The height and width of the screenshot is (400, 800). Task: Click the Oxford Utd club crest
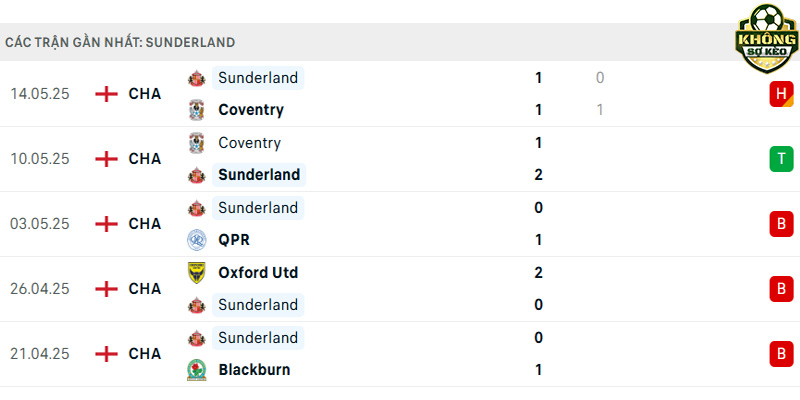tap(196, 273)
